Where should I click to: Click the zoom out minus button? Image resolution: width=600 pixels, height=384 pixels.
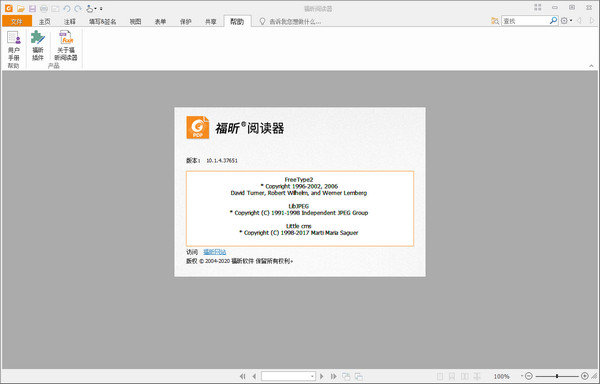pyautogui.click(x=529, y=376)
